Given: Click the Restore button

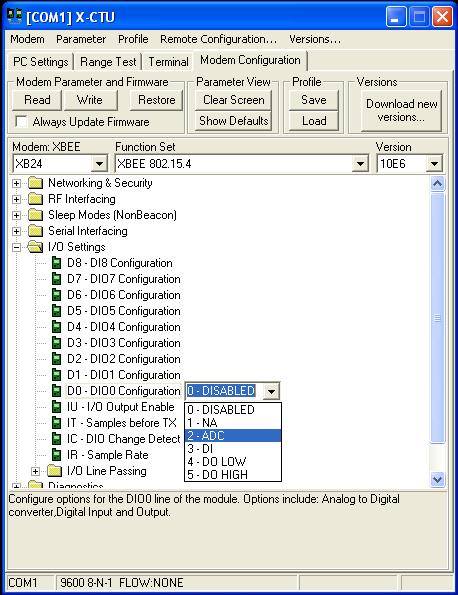Looking at the screenshot, I should coord(156,100).
